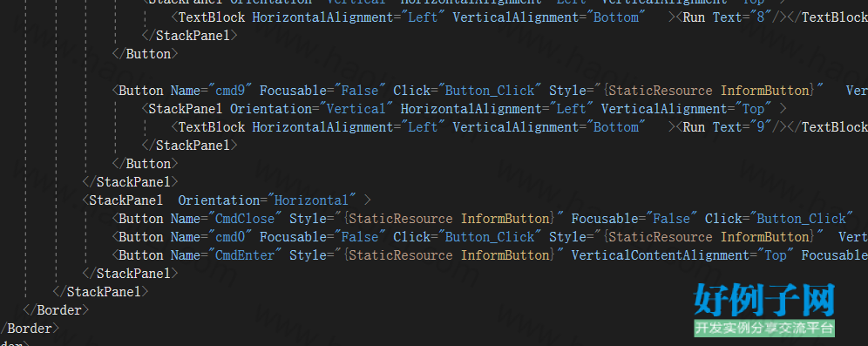The height and width of the screenshot is (346, 868).
Task: Click "False" value on the CmdClose line
Action: point(672,219)
